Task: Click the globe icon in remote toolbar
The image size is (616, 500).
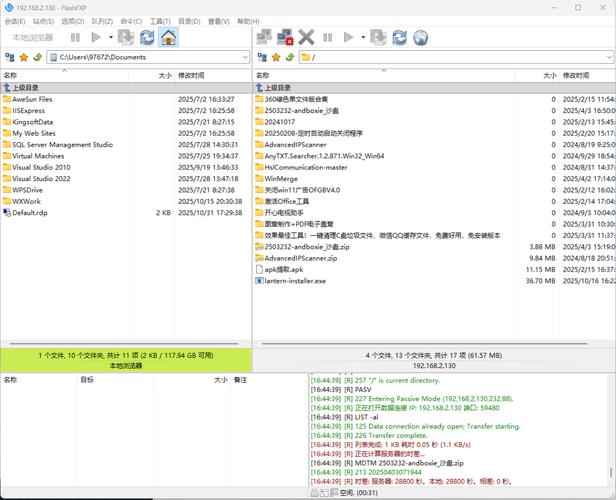Action: (421, 38)
